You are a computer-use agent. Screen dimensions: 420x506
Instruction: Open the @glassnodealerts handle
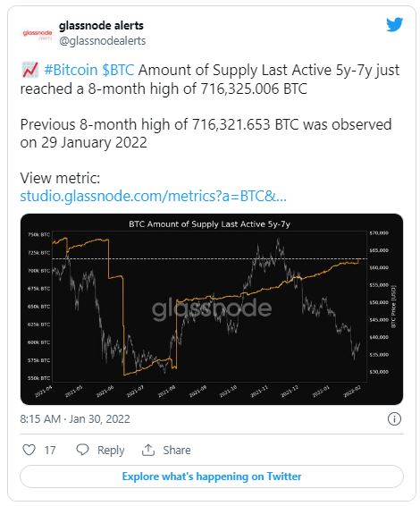click(x=102, y=41)
